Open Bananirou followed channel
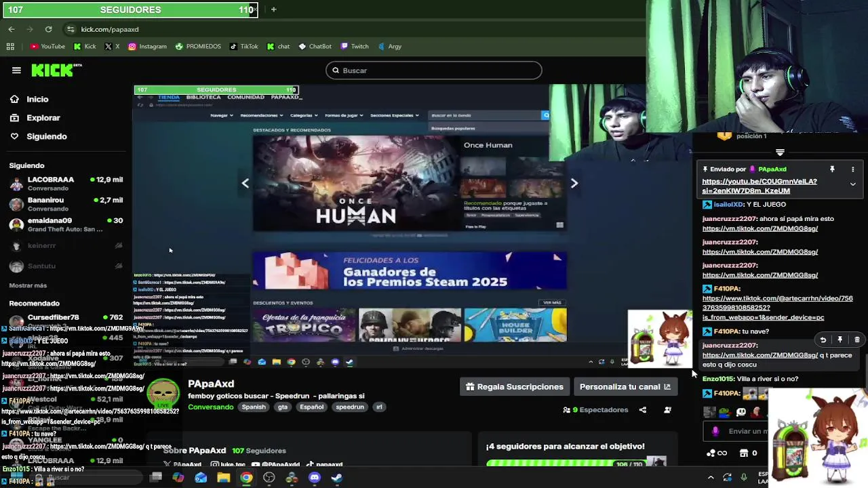Viewport: 868px width, 488px height. point(66,204)
